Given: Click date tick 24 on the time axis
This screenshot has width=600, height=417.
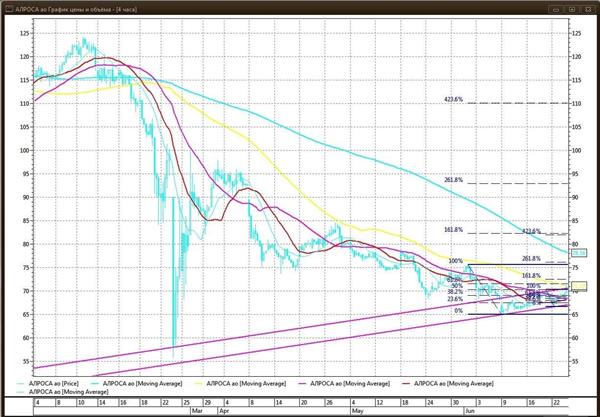Looking at the screenshot, I should (x=430, y=402).
